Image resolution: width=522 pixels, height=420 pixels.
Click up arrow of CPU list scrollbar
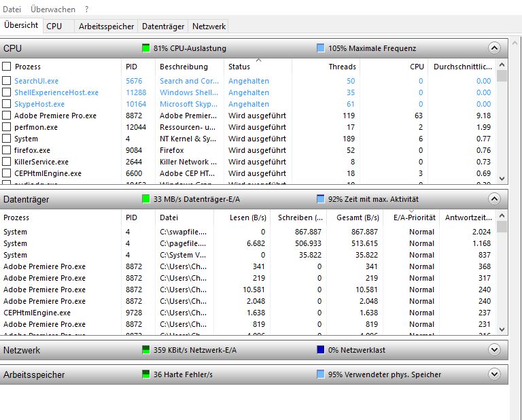[502, 65]
